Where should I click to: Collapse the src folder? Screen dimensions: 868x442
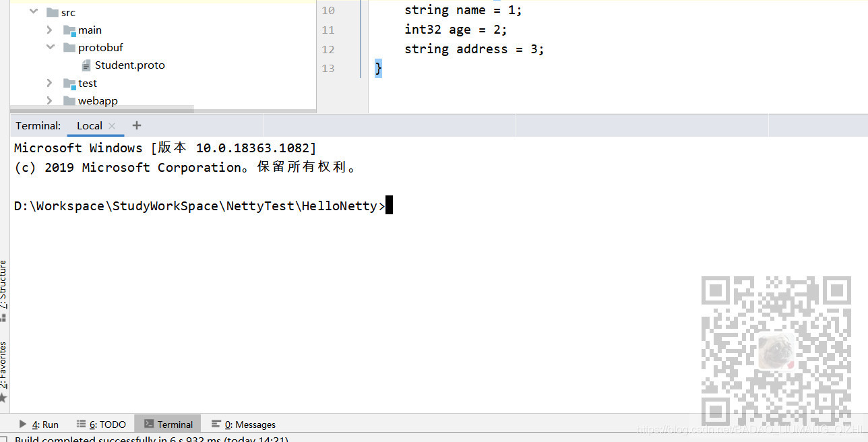33,11
